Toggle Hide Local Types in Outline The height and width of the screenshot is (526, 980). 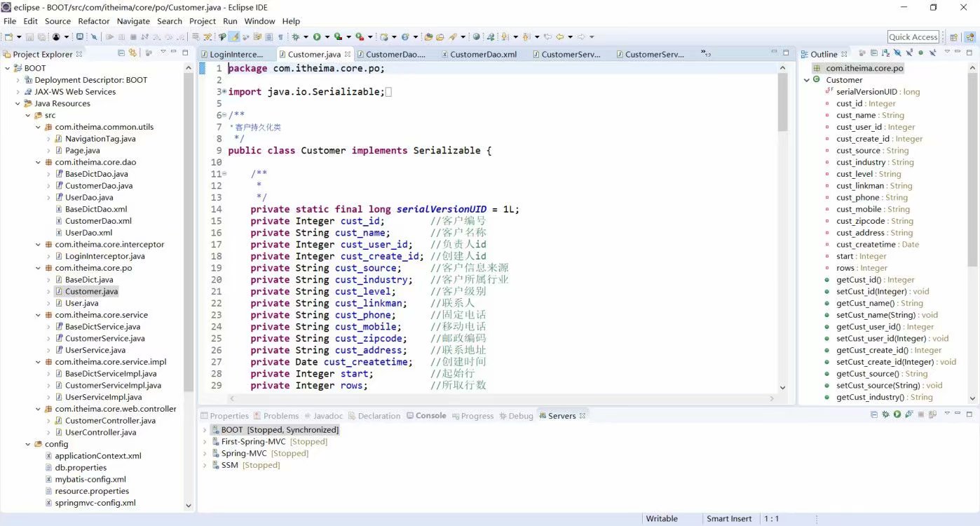coord(933,53)
